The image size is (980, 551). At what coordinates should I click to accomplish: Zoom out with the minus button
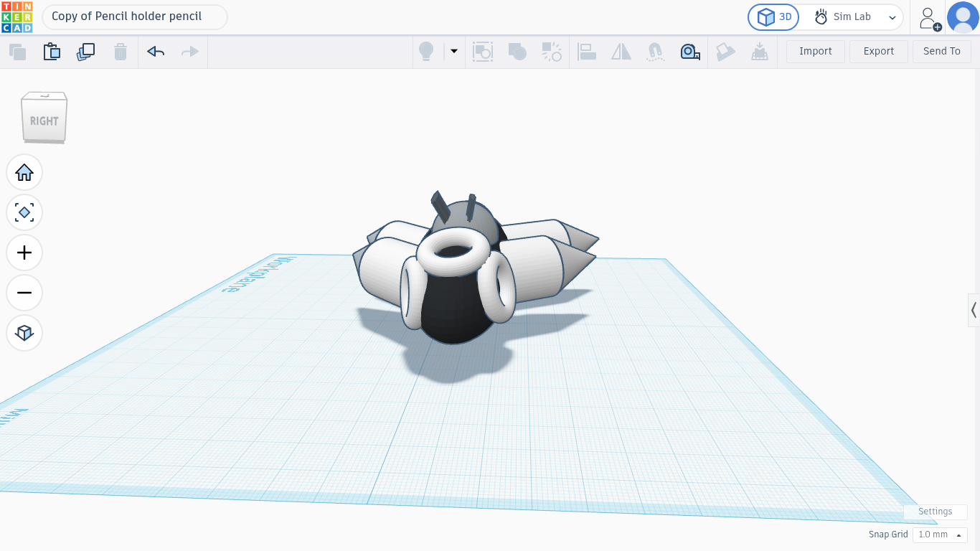click(x=24, y=293)
